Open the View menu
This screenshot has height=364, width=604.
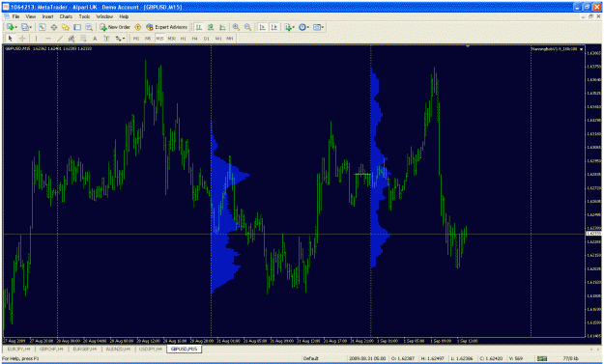(x=30, y=16)
